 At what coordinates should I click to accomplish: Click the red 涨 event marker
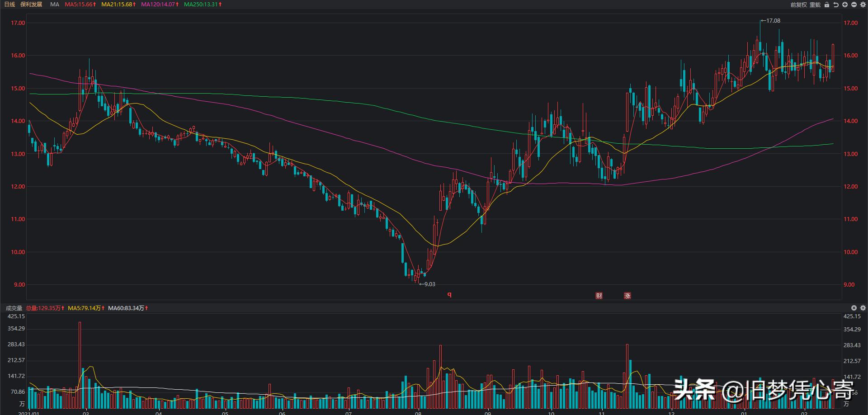coord(627,296)
